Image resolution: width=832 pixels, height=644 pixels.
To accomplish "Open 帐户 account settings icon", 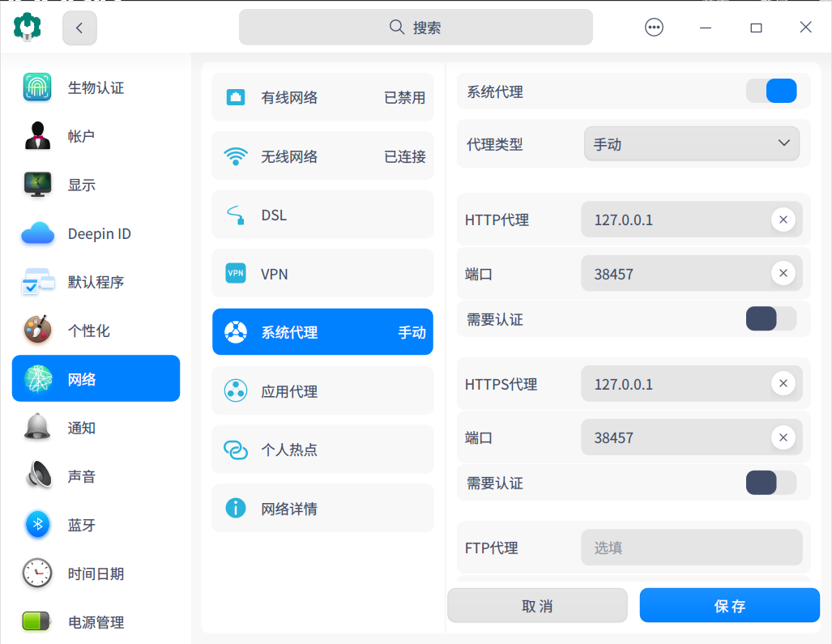I will [37, 136].
